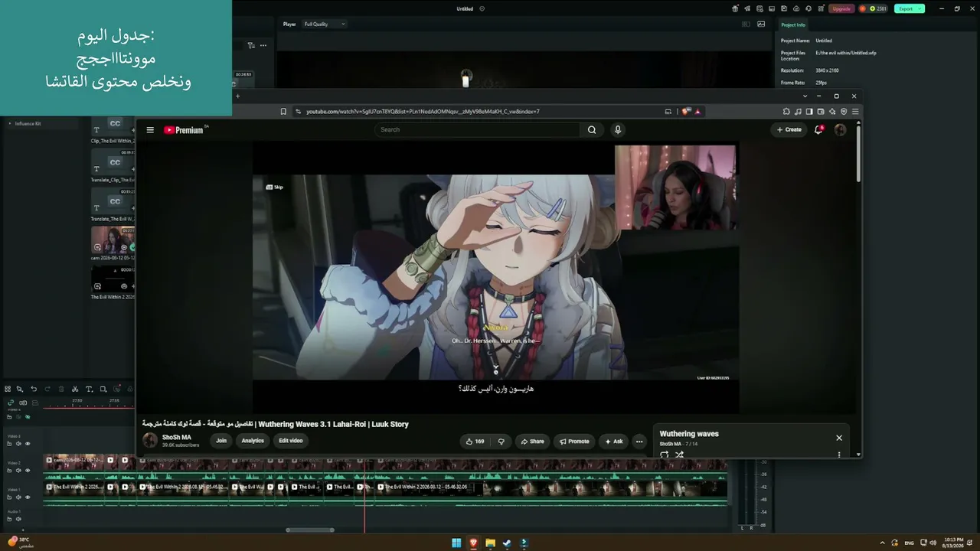Open new browser tab with plus button

coord(237,96)
